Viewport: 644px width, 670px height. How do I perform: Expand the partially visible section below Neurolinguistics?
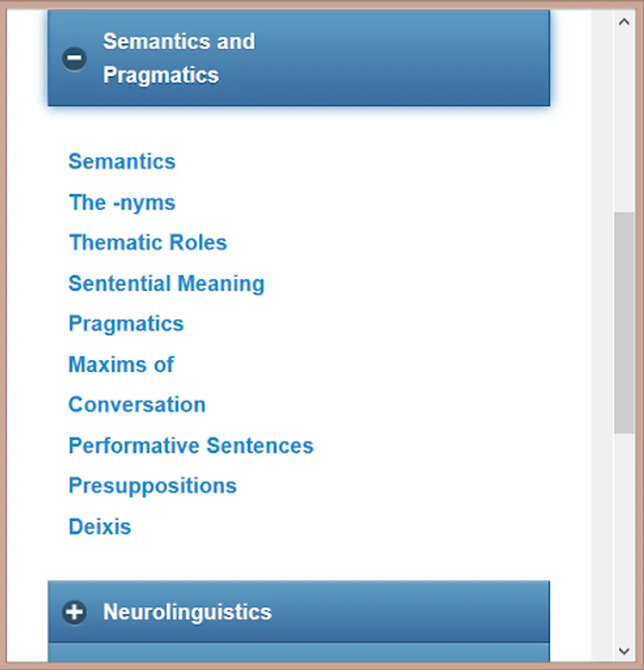[x=298, y=653]
